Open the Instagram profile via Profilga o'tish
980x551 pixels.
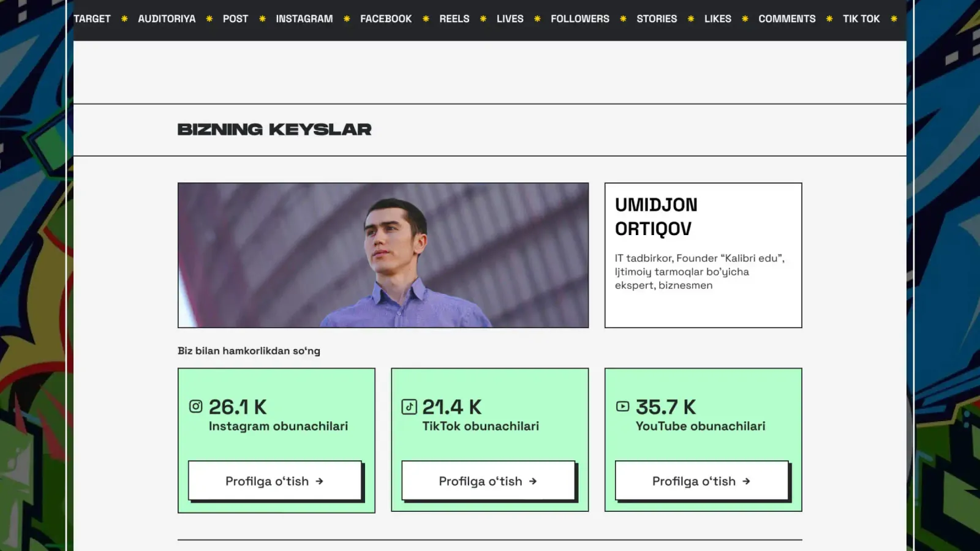tap(275, 481)
